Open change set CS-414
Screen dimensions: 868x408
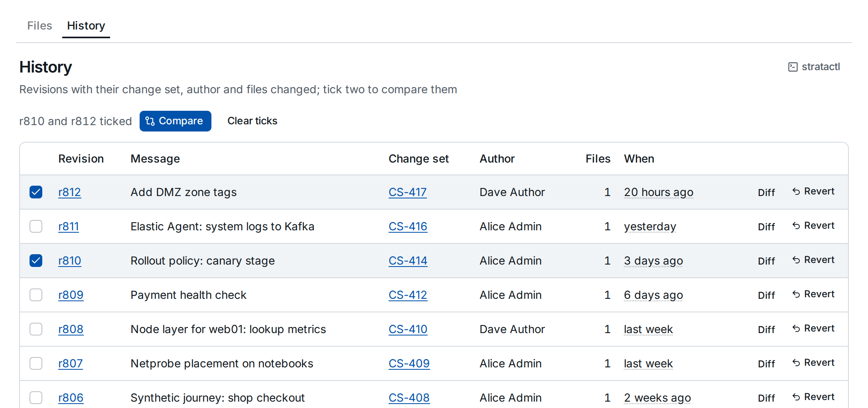click(408, 261)
